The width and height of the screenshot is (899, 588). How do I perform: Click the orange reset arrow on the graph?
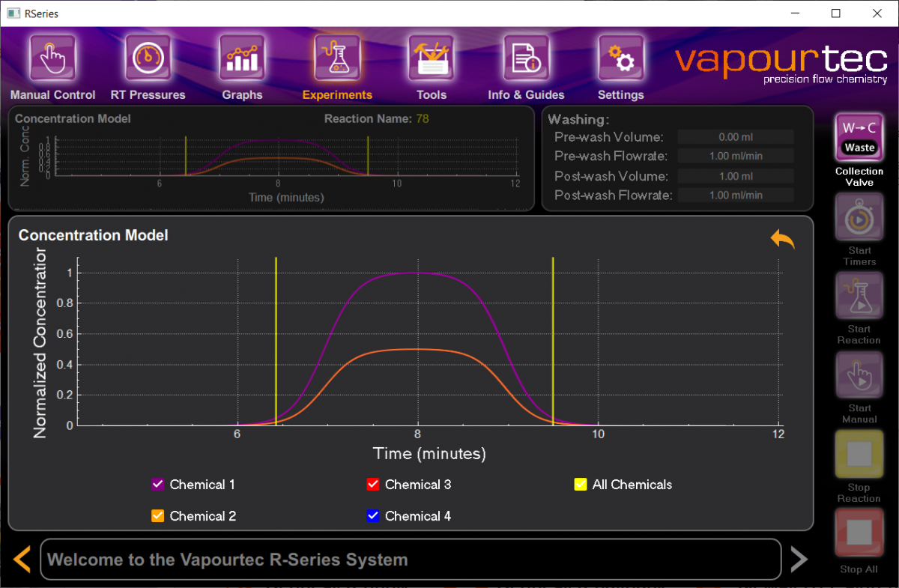(782, 239)
